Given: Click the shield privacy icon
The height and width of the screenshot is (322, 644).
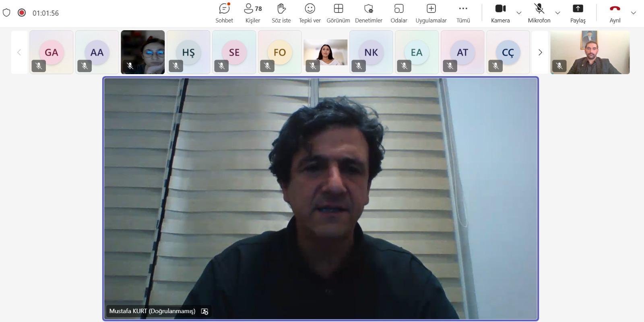Looking at the screenshot, I should coord(6,13).
